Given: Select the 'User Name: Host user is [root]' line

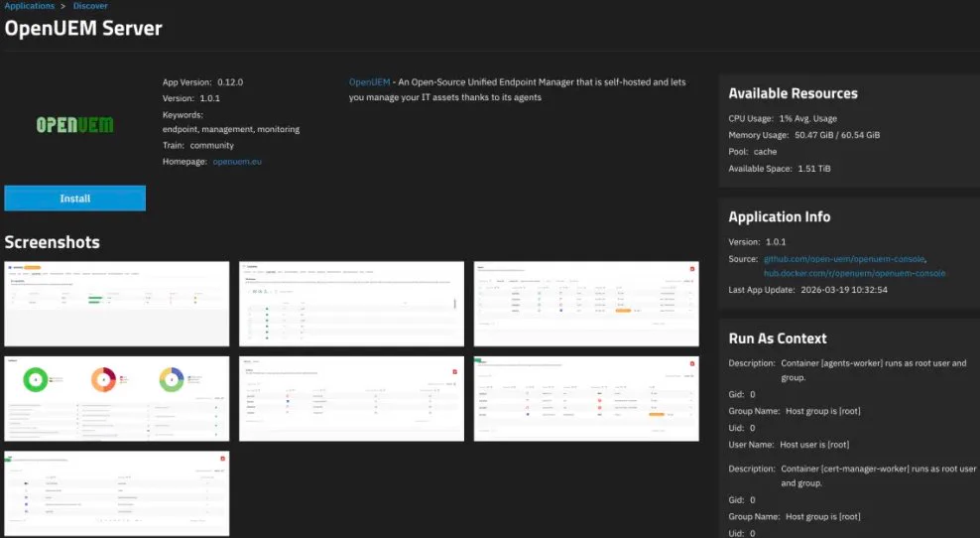Looking at the screenshot, I should 789,444.
